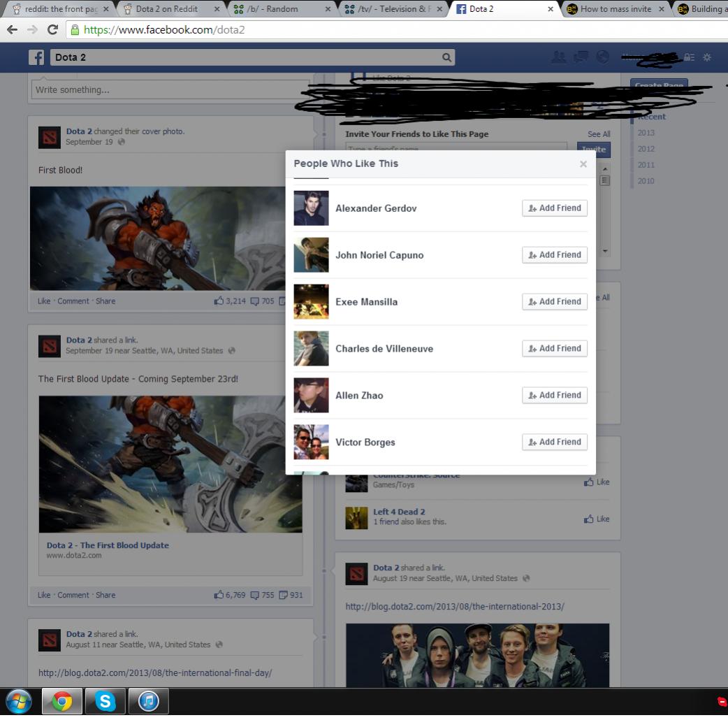Open Victor Borges profile photo
Viewport: 728px width, 720px height.
point(311,442)
